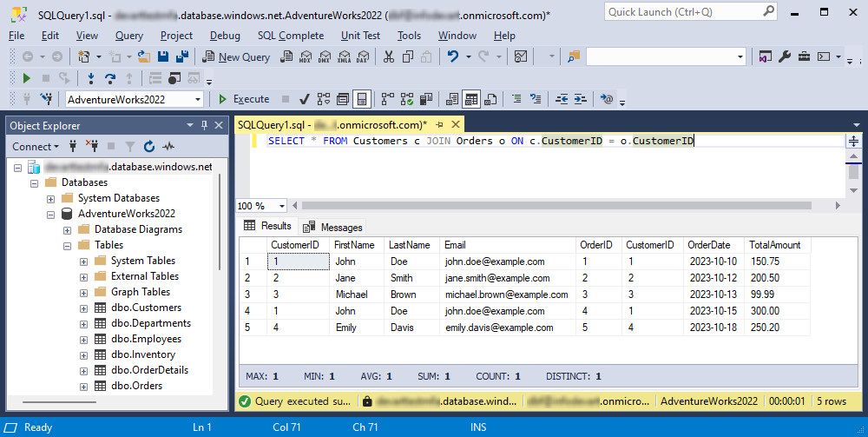Expand the dbo.Customers table node

click(83, 308)
